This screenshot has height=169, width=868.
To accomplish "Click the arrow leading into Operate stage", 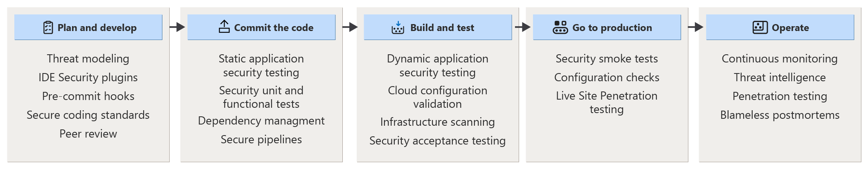I will coord(695,27).
